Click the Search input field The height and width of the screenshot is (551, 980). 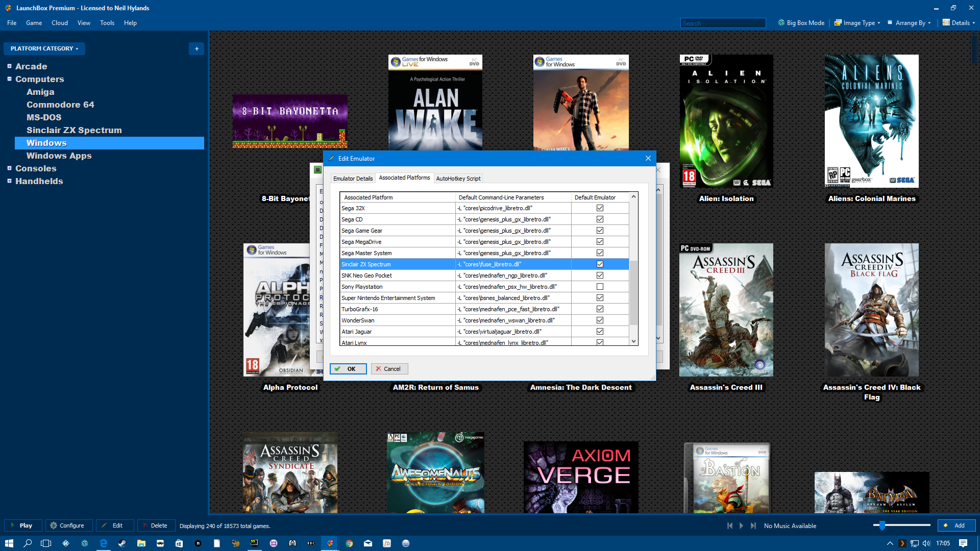(723, 23)
